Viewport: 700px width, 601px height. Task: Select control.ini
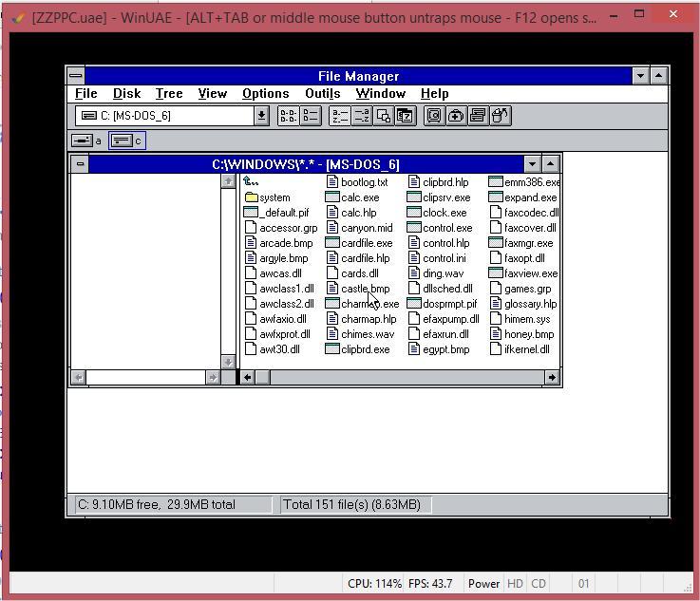point(437,258)
